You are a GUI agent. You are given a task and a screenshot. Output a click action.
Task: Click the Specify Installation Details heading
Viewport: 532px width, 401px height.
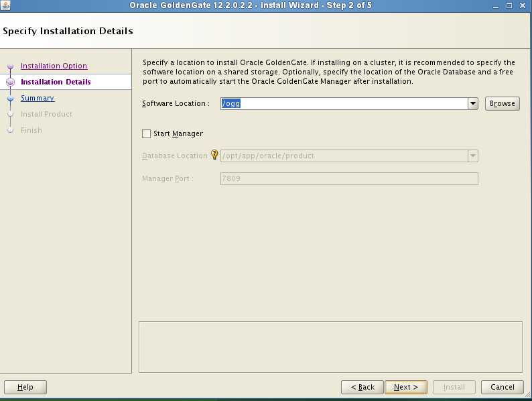(68, 31)
